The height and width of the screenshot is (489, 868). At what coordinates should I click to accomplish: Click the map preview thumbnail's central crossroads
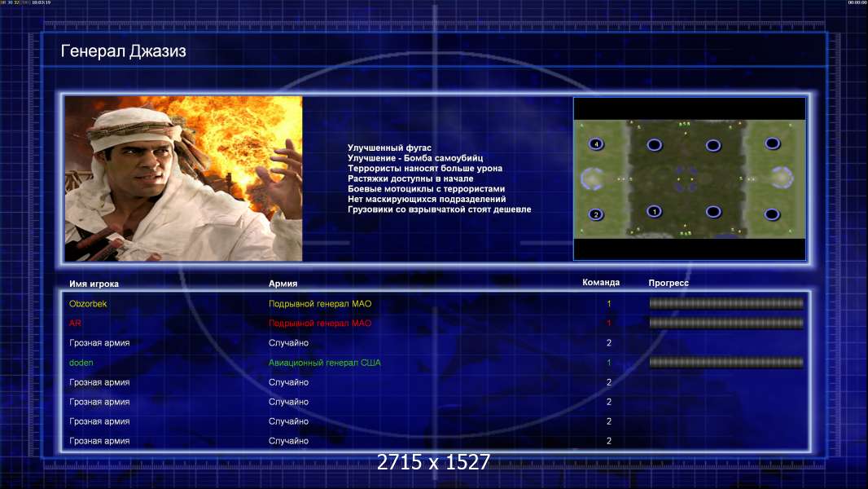pyautogui.click(x=686, y=178)
